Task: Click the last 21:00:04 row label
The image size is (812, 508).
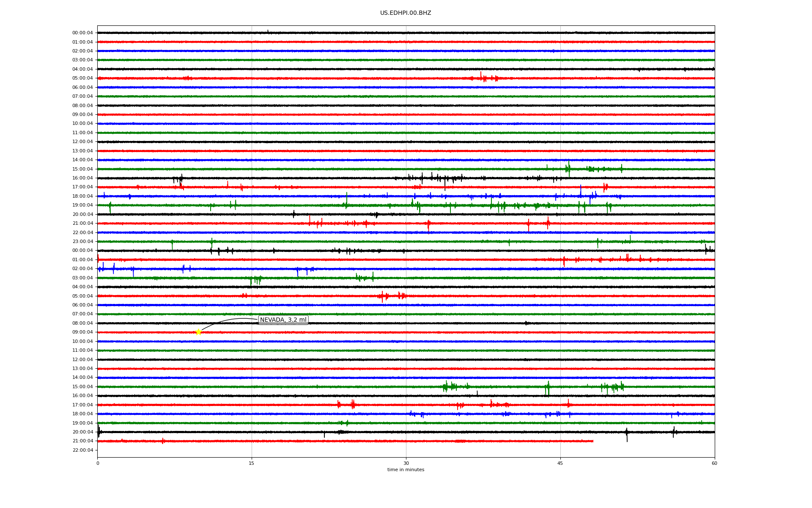Action: click(x=82, y=441)
